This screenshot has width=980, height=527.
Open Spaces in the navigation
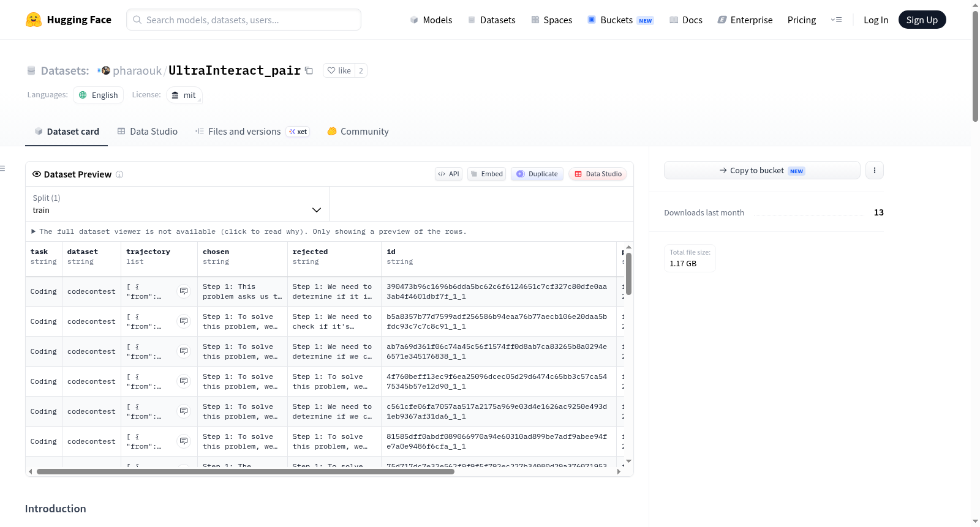tap(552, 20)
